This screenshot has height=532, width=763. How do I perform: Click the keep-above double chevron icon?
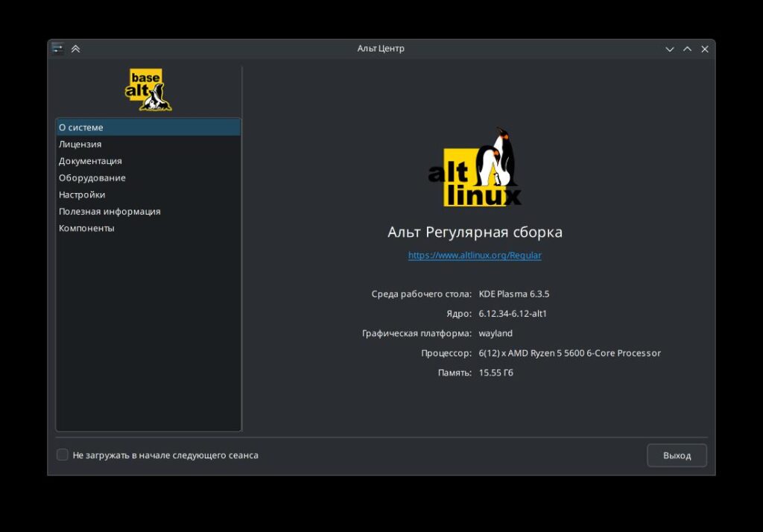tap(75, 48)
